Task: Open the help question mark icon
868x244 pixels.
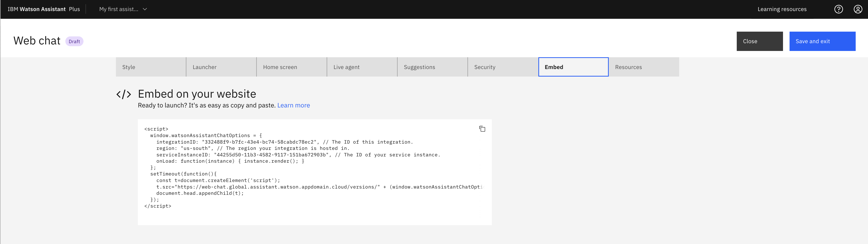Action: [x=838, y=9]
